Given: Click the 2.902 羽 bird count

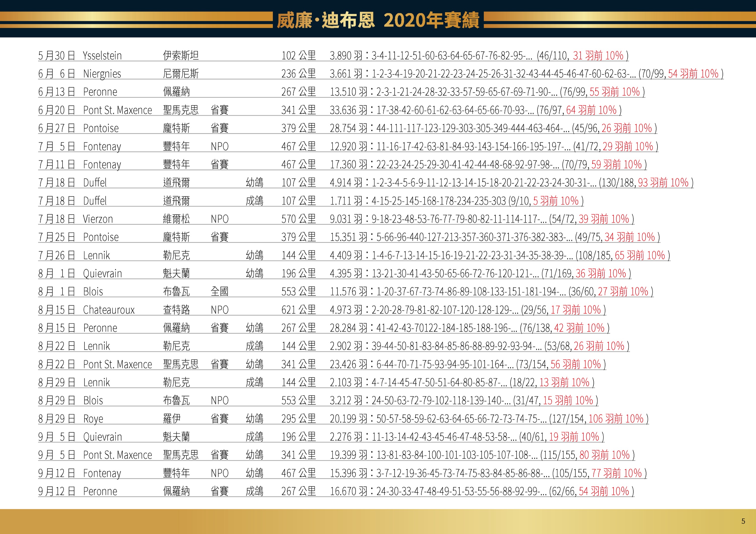Looking at the screenshot, I should (x=346, y=346).
